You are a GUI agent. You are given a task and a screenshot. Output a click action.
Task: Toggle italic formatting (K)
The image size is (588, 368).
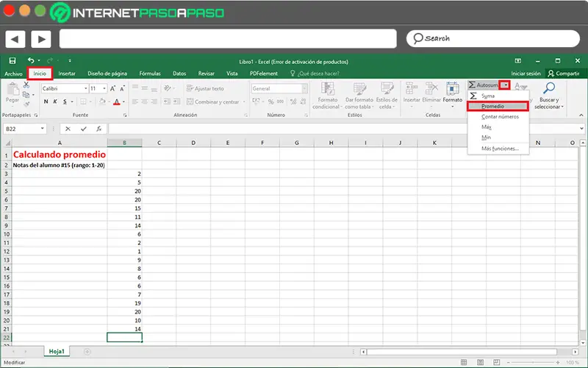55,102
